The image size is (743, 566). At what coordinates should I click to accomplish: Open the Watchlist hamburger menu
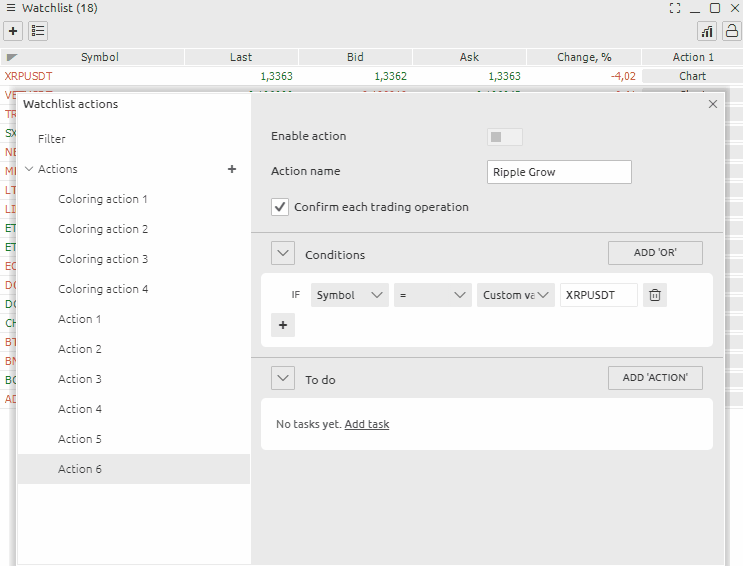pos(10,8)
